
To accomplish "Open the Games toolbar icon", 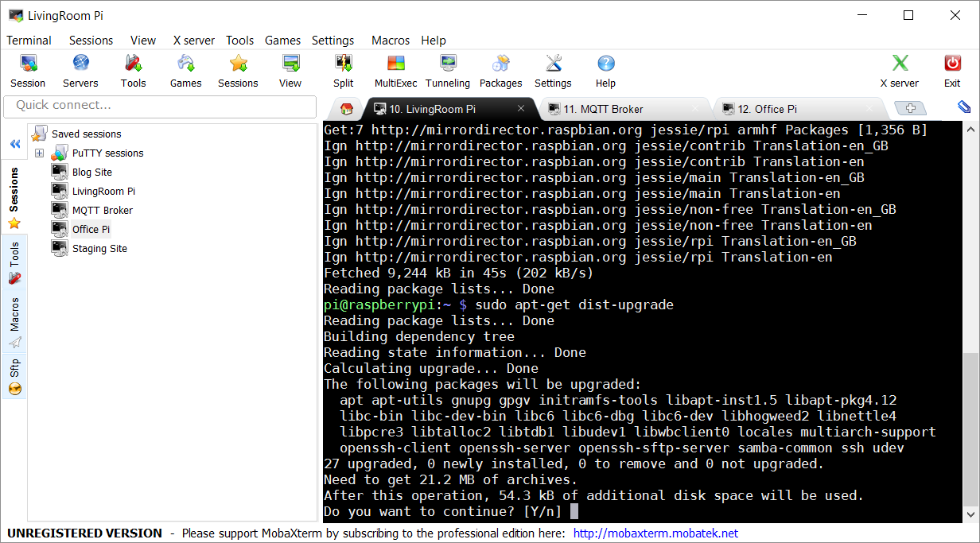I will coord(185,71).
